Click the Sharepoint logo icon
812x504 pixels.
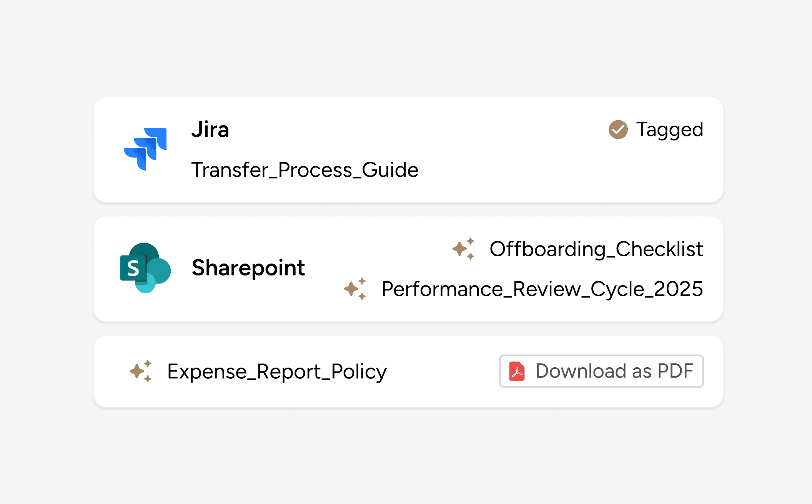(145, 268)
